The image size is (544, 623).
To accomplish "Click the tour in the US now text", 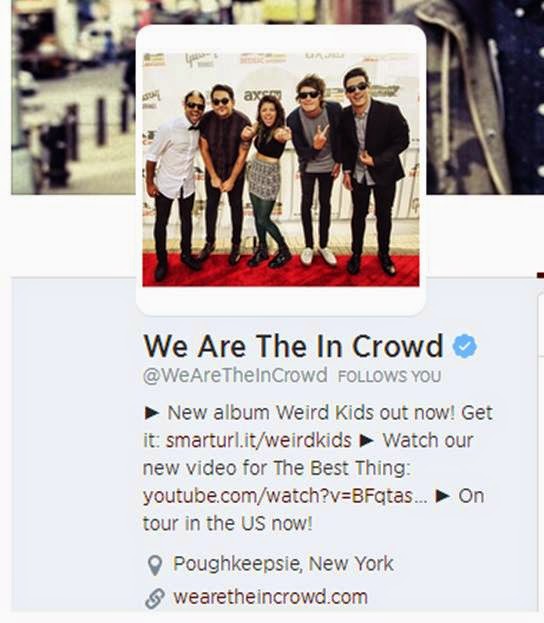I will (228, 523).
